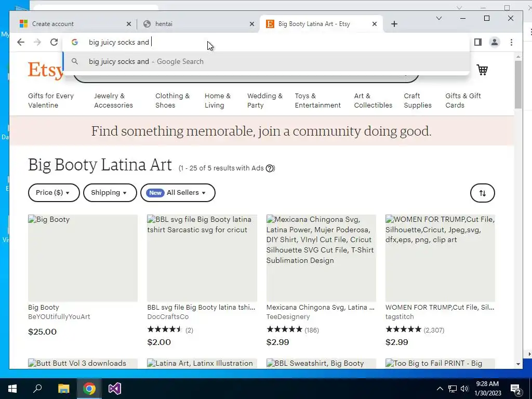This screenshot has height=399, width=532.
Task: Visit the TeeDesignery shop name
Action: tap(288, 316)
